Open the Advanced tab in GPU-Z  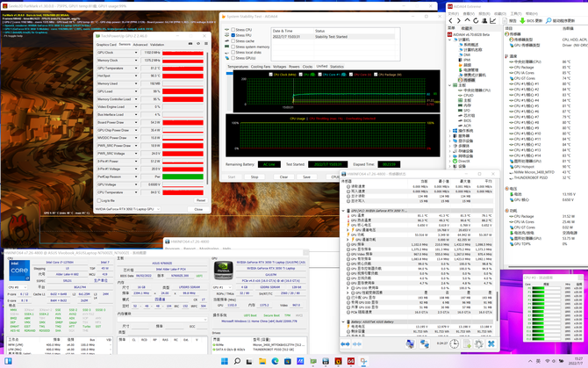[140, 44]
